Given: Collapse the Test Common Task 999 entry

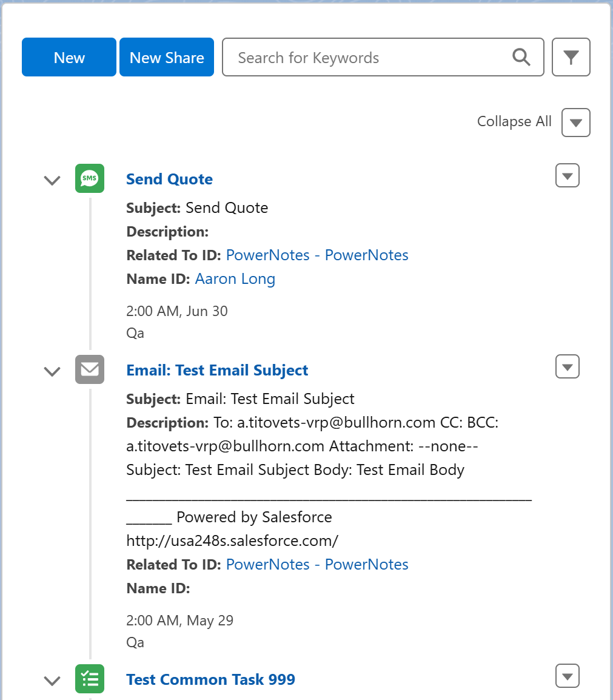Looking at the screenshot, I should (52, 681).
